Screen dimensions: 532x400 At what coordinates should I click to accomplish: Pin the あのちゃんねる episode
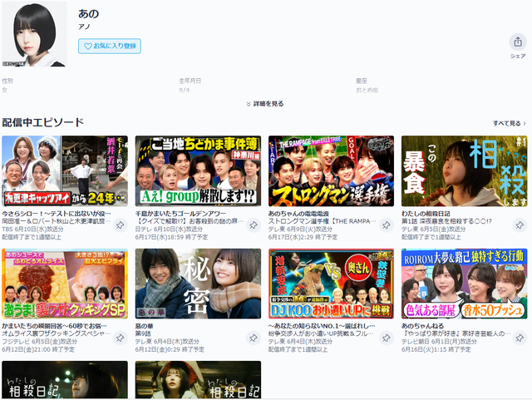520,338
